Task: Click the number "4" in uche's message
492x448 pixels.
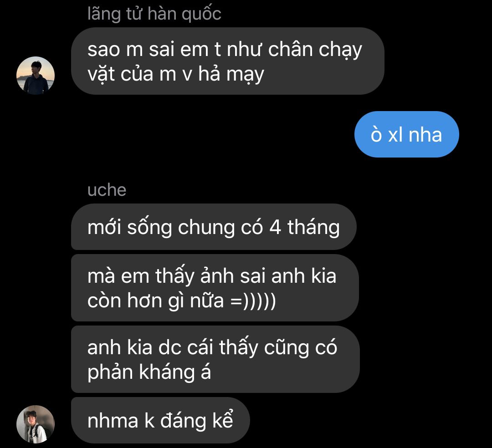Action: point(275,227)
